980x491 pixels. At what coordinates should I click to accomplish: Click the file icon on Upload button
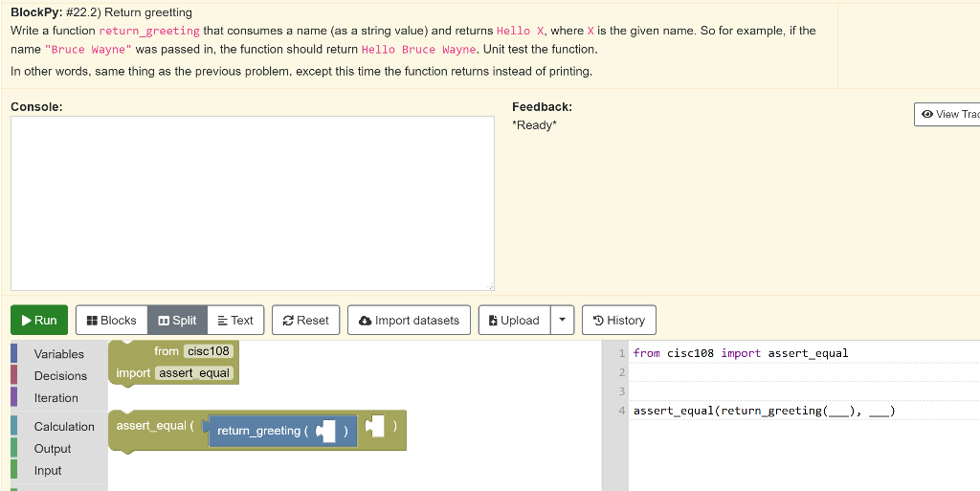click(493, 321)
